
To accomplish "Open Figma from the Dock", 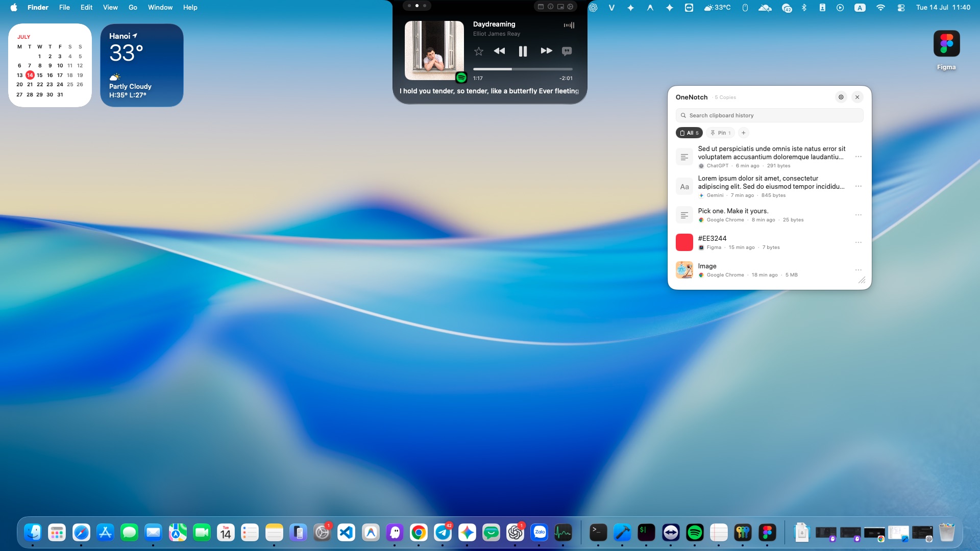I will [767, 533].
